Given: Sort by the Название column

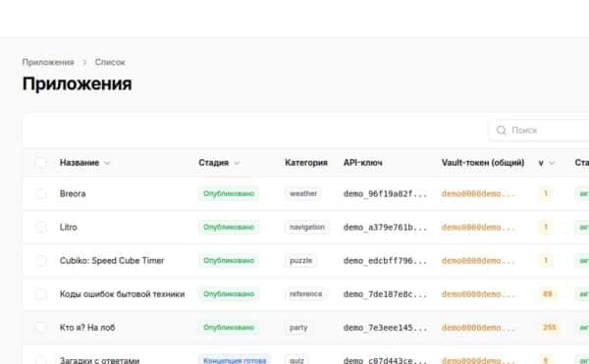Looking at the screenshot, I should [x=84, y=163].
